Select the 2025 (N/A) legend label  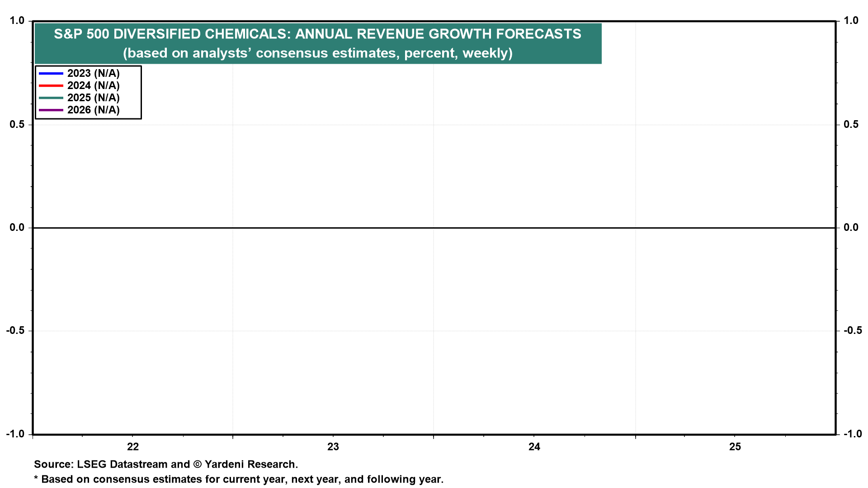click(93, 98)
